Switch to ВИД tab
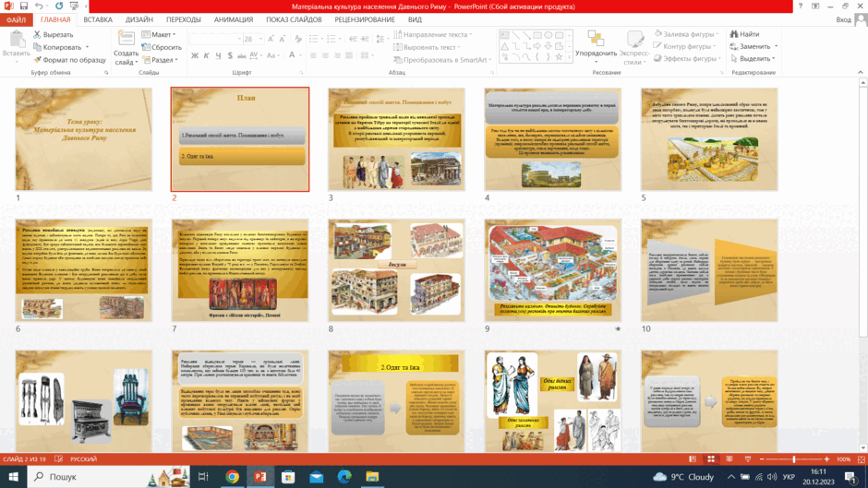This screenshot has height=488, width=868. point(415,20)
